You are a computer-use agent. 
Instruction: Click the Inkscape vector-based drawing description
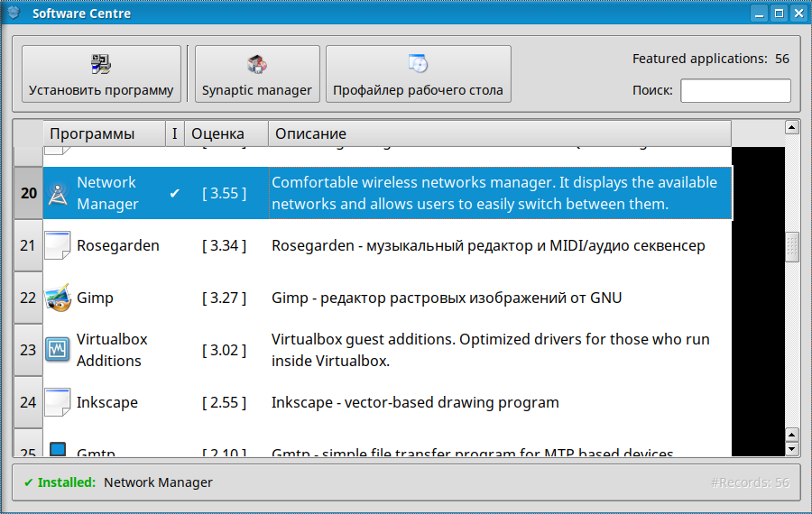click(x=415, y=403)
